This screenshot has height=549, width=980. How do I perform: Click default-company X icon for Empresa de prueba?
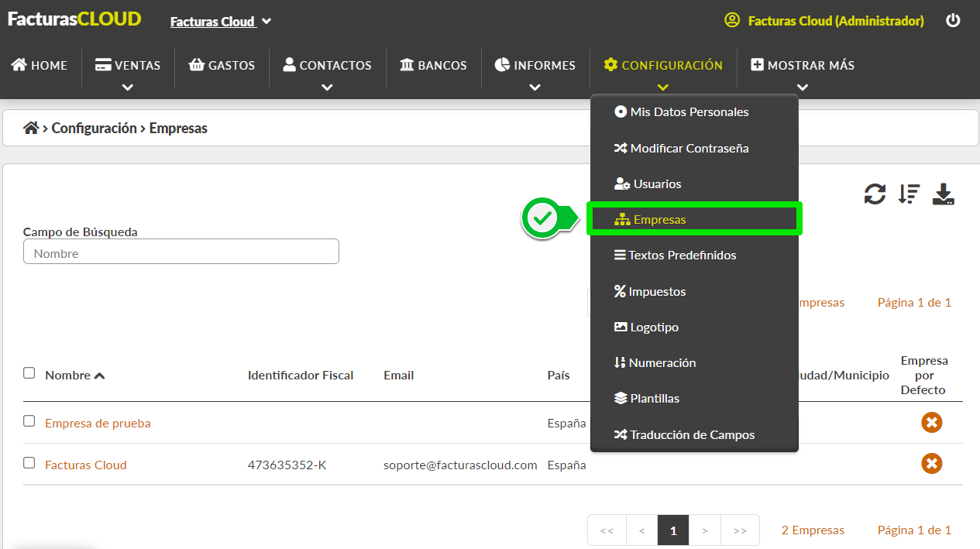[931, 423]
